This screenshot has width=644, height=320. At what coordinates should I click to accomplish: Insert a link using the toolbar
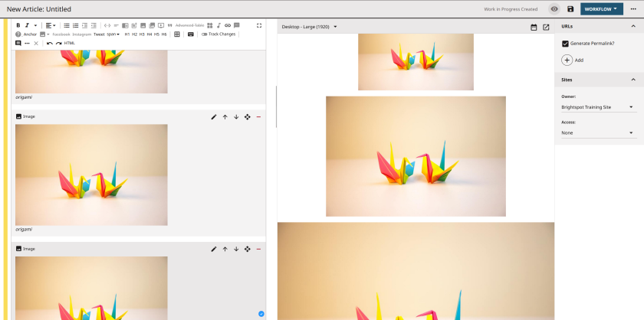click(228, 25)
